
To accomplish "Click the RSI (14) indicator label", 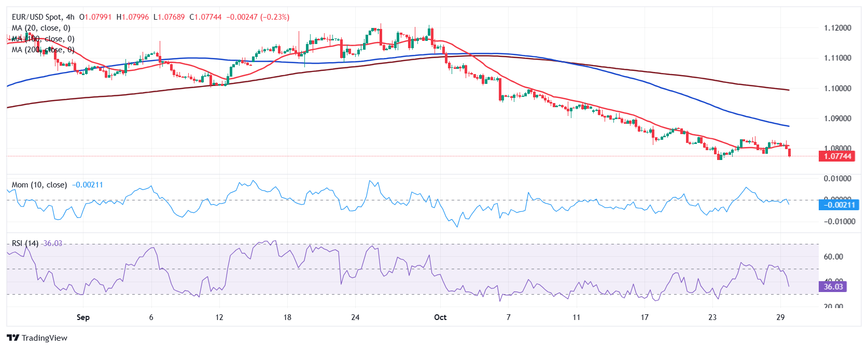I will coord(25,243).
